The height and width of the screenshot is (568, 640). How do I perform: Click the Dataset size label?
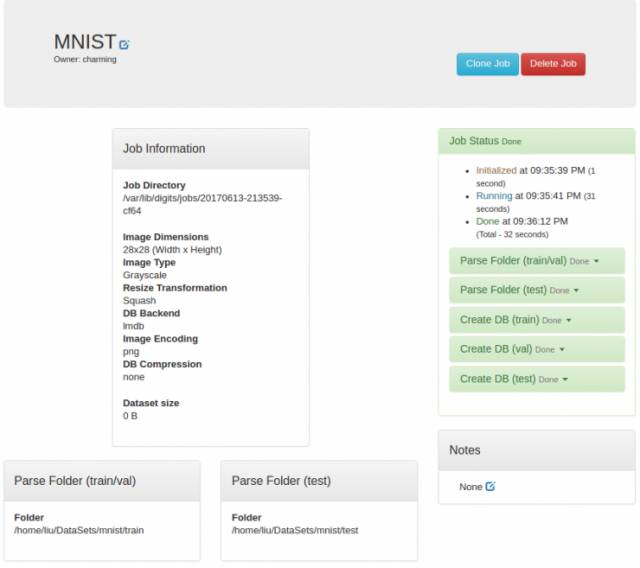151,403
